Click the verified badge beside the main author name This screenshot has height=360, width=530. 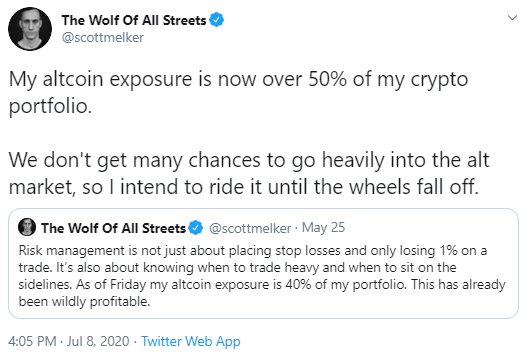[x=216, y=20]
